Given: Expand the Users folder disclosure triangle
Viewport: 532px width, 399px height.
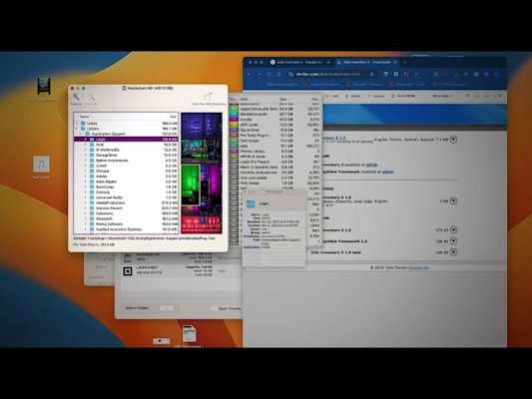Looking at the screenshot, I should coord(77,123).
